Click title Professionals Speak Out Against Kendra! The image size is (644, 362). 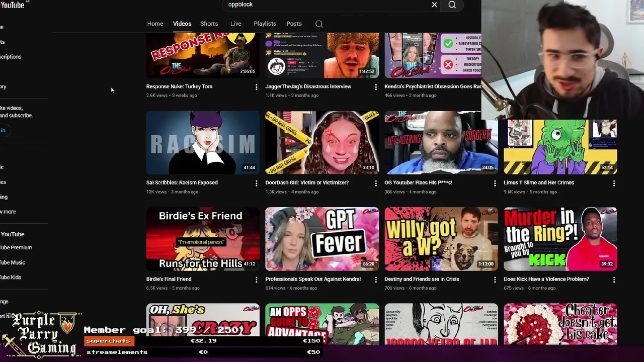click(x=313, y=279)
